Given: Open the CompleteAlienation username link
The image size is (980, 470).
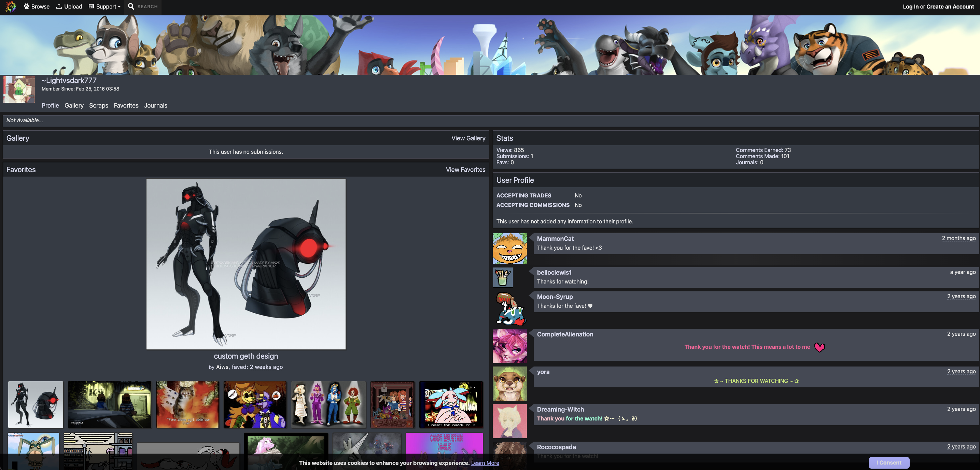Looking at the screenshot, I should [x=565, y=334].
